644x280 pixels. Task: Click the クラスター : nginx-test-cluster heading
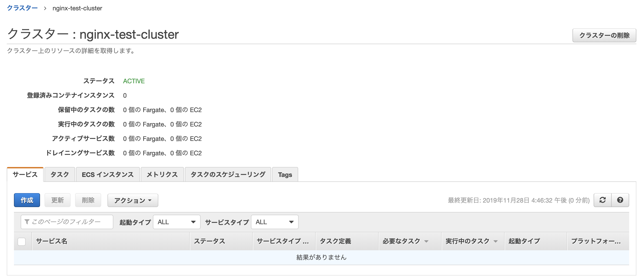pyautogui.click(x=93, y=34)
